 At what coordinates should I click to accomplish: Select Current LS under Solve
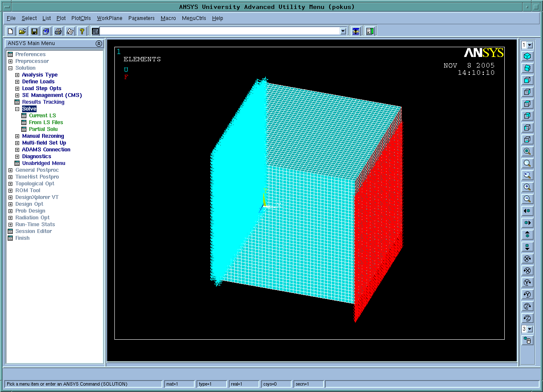[x=43, y=116]
